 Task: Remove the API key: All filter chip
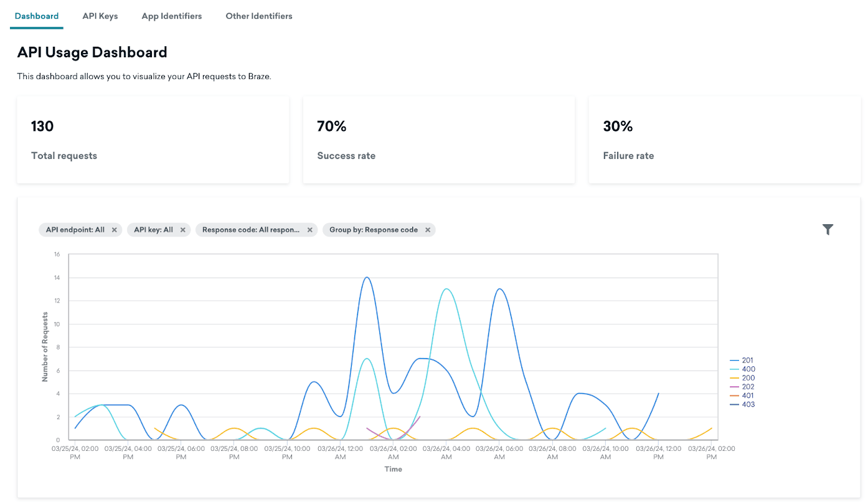click(183, 230)
